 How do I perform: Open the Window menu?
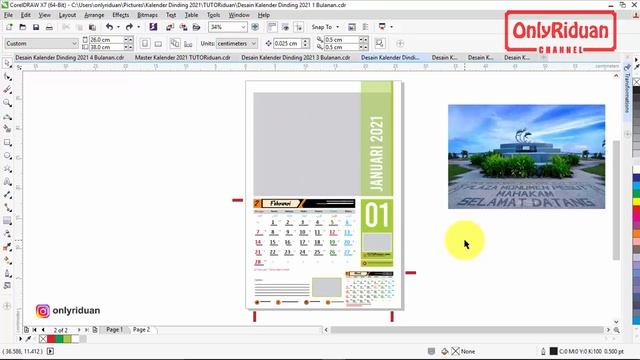[x=239, y=15]
